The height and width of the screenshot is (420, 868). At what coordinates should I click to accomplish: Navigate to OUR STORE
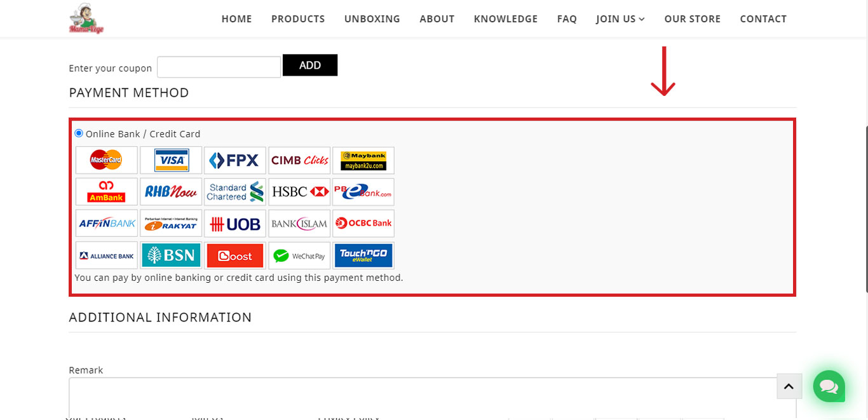click(x=692, y=19)
